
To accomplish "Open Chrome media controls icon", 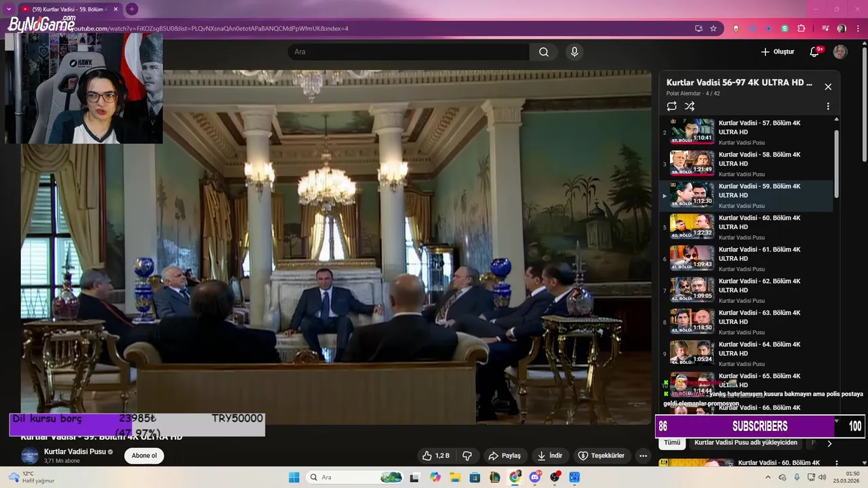I will pyautogui.click(x=825, y=28).
